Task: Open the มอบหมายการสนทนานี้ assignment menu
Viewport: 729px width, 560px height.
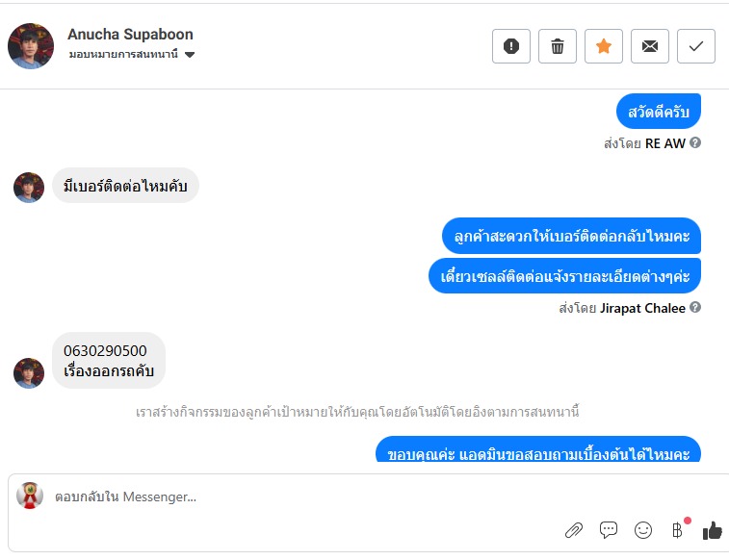Action: pyautogui.click(x=132, y=54)
